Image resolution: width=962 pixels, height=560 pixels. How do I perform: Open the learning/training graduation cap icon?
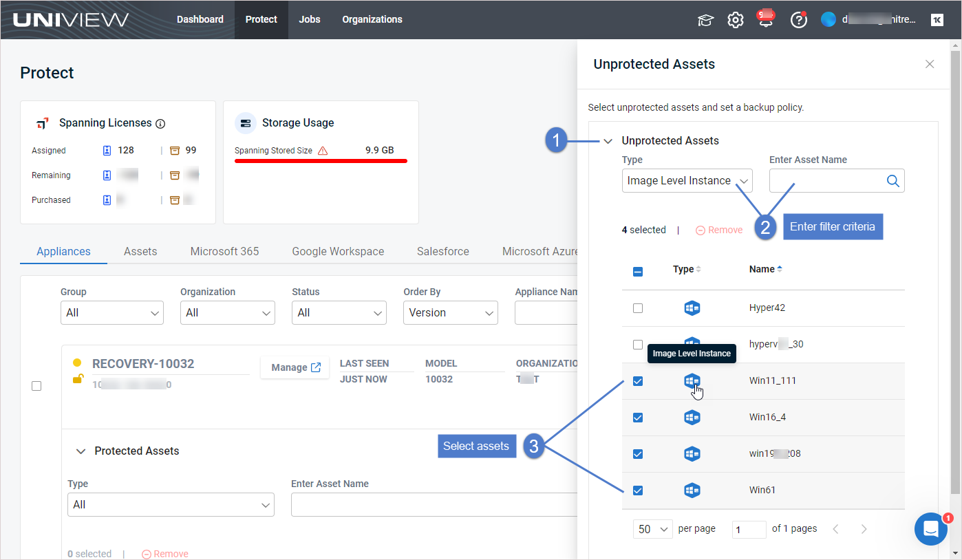pos(705,20)
